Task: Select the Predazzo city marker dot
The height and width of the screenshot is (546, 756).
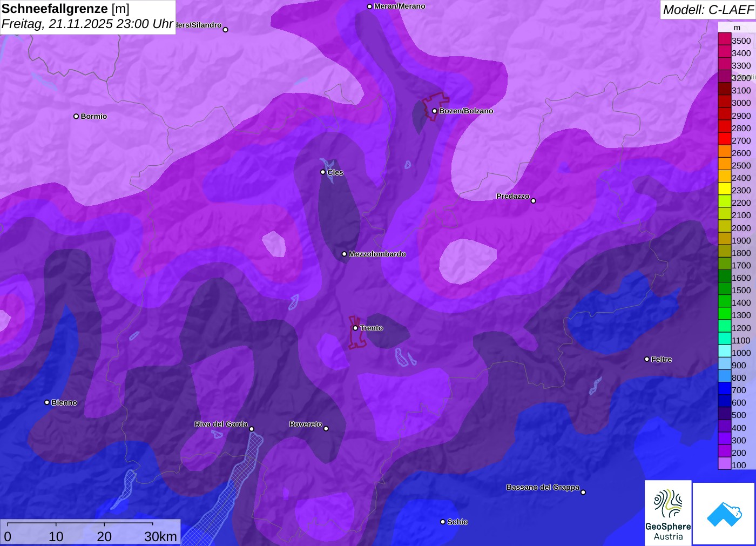Action: pos(534,201)
